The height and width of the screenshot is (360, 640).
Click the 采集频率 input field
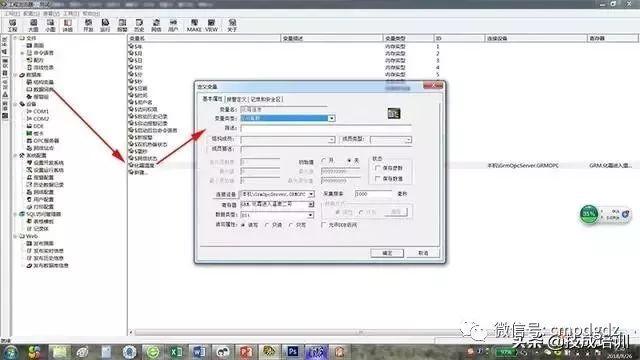pos(373,194)
